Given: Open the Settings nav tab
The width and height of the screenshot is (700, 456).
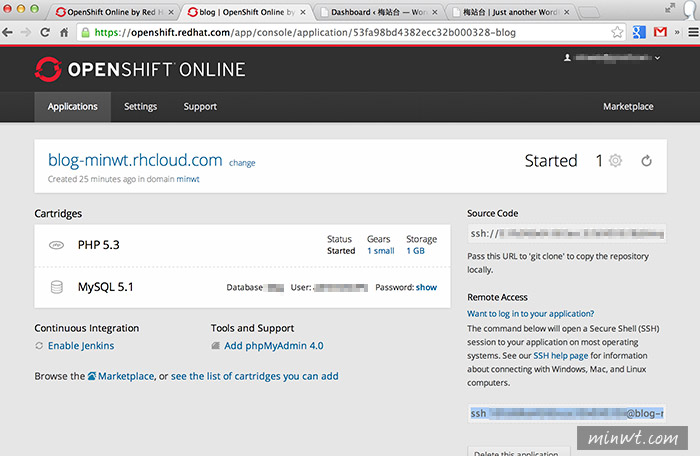Looking at the screenshot, I should coord(141,107).
